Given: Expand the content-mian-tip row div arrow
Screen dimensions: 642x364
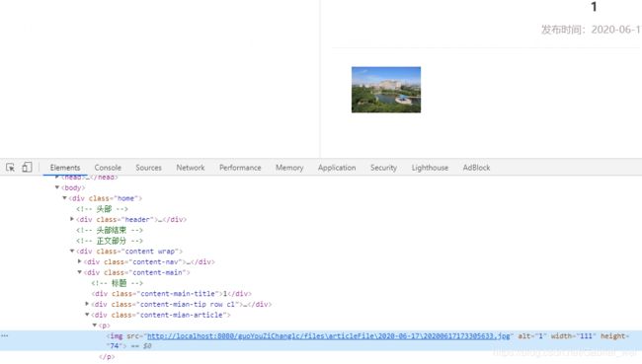Looking at the screenshot, I should coord(87,304).
